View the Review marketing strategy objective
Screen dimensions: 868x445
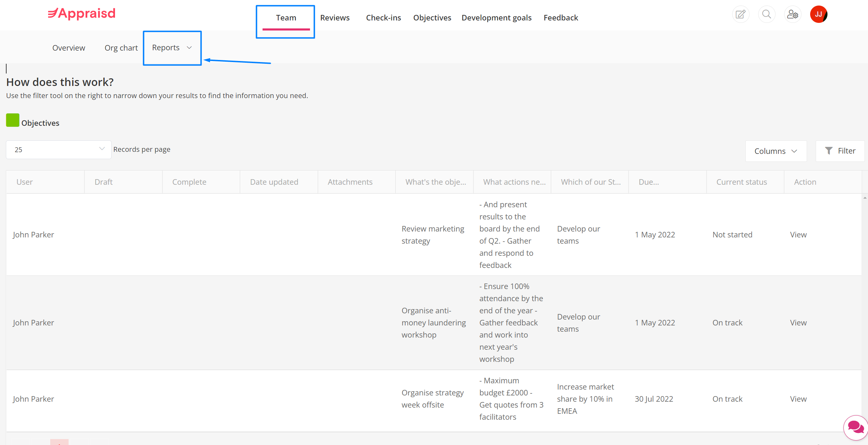[x=798, y=235]
